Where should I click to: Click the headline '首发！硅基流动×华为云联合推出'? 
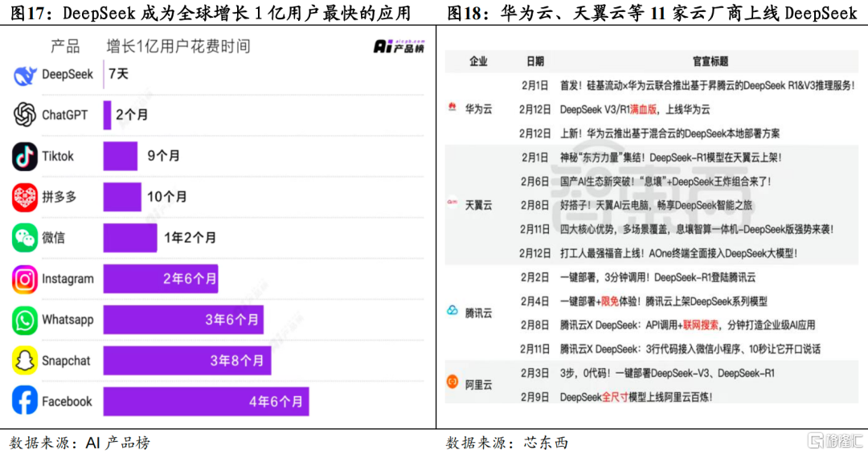coord(707,85)
